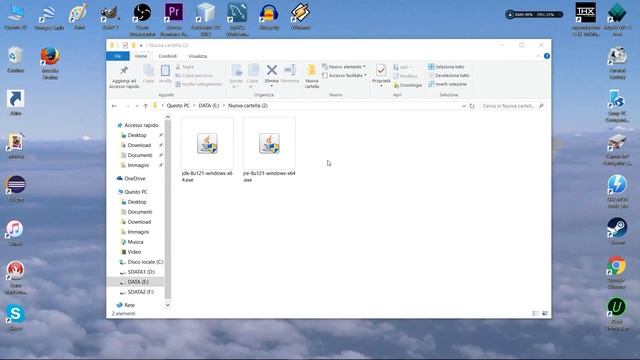Click Copia percorso in the ribbon
Viewport: 640px width, 360px height.
click(194, 76)
